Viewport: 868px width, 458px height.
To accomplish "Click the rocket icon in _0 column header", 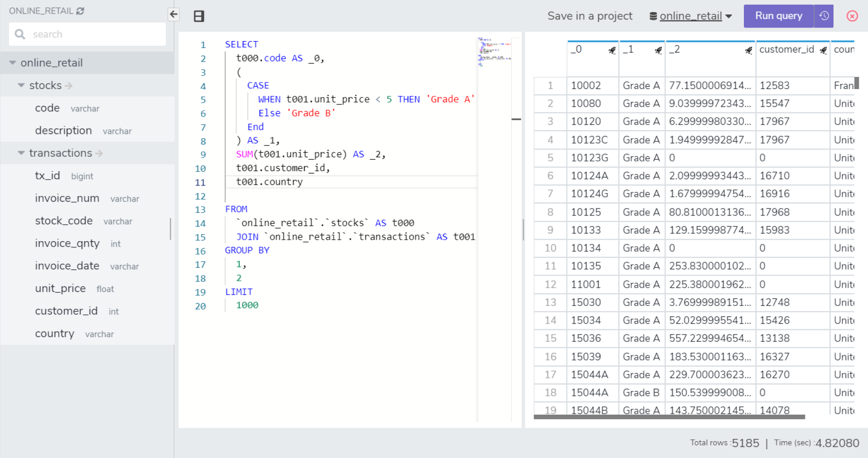I will [612, 50].
